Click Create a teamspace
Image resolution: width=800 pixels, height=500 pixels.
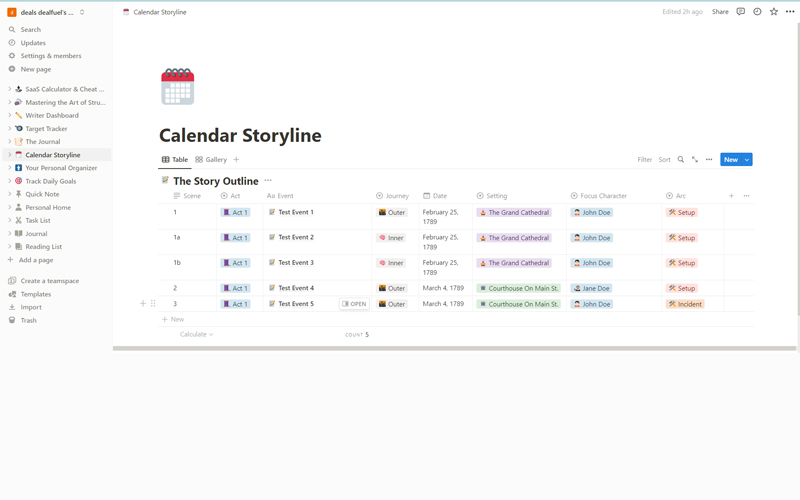tap(49, 281)
